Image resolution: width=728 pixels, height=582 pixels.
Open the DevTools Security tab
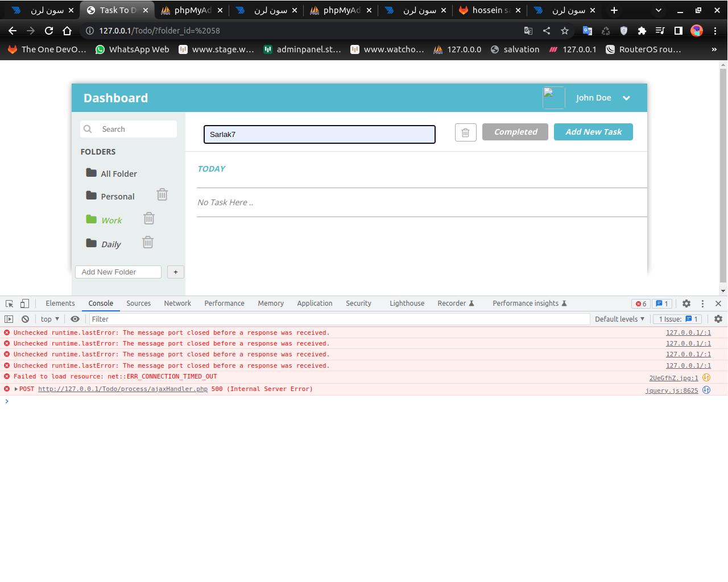pyautogui.click(x=358, y=304)
